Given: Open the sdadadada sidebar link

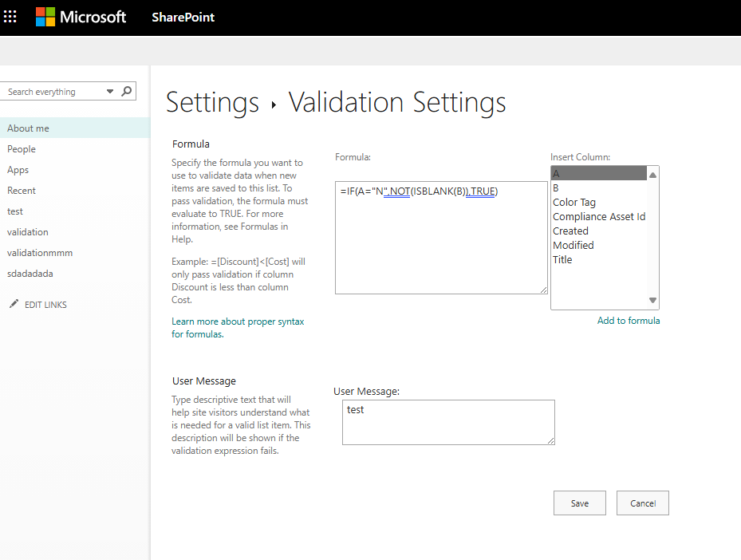Looking at the screenshot, I should tap(30, 274).
